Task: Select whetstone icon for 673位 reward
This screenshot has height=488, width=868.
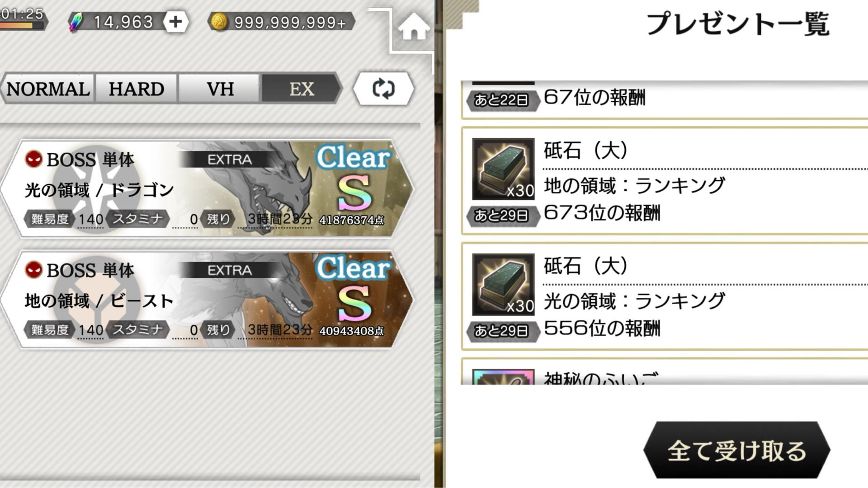Action: (503, 169)
